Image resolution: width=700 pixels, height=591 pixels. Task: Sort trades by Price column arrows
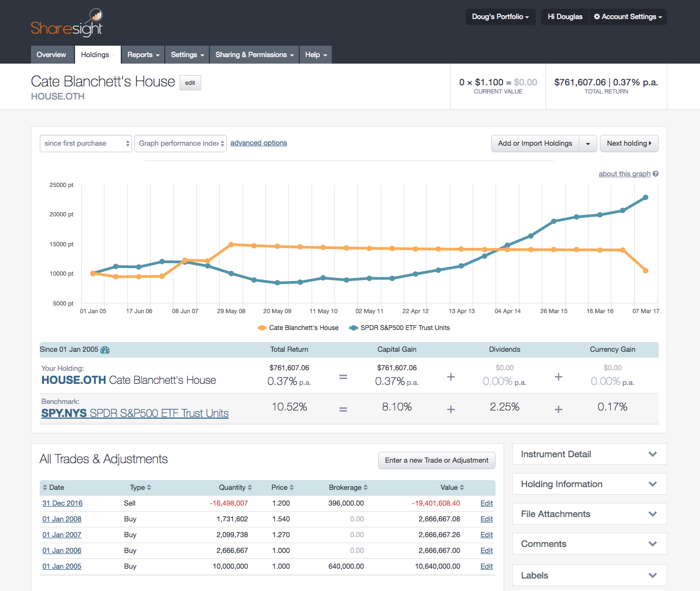pyautogui.click(x=292, y=488)
